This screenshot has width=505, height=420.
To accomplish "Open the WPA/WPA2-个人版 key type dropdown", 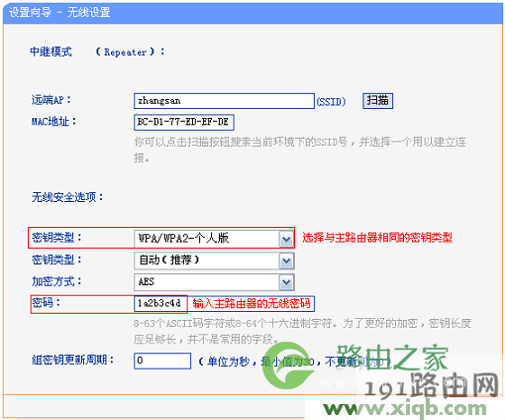I will 214,239.
